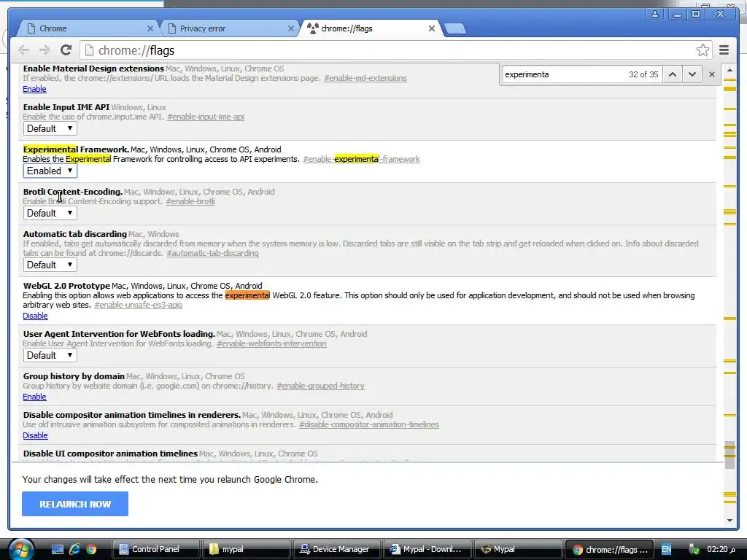Disable WebGL 2.0 Prototype
This screenshot has width=747, height=560.
pos(35,316)
